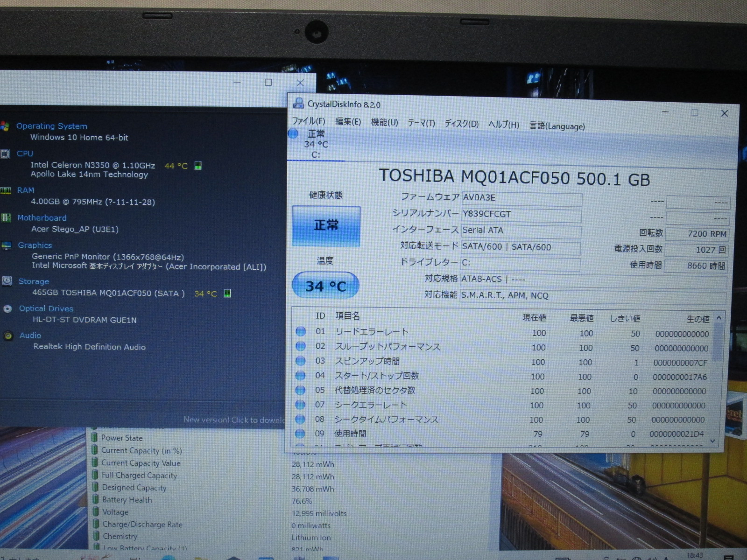The image size is (747, 560).
Task: Click the Optical Drives disc icon
Action: pyautogui.click(x=7, y=308)
